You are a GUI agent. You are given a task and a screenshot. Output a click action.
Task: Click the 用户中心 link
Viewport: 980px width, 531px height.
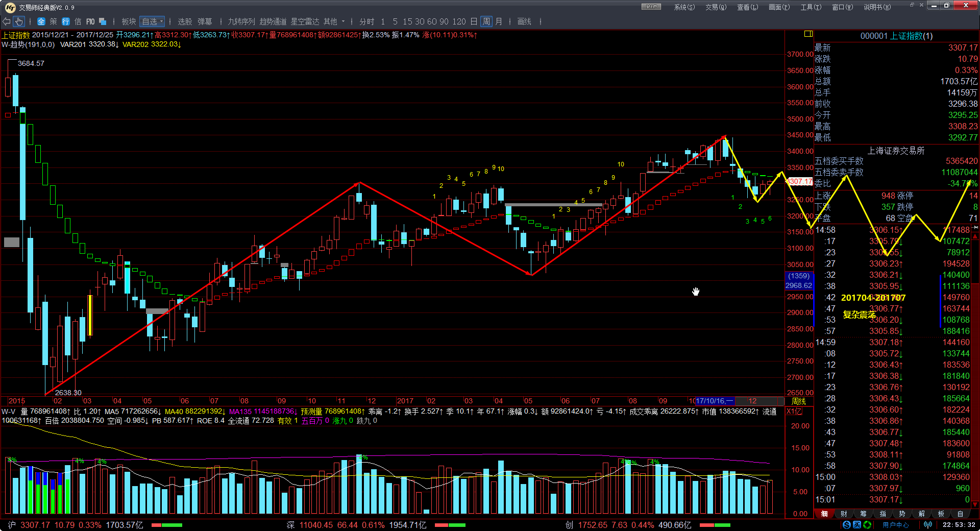point(895,525)
